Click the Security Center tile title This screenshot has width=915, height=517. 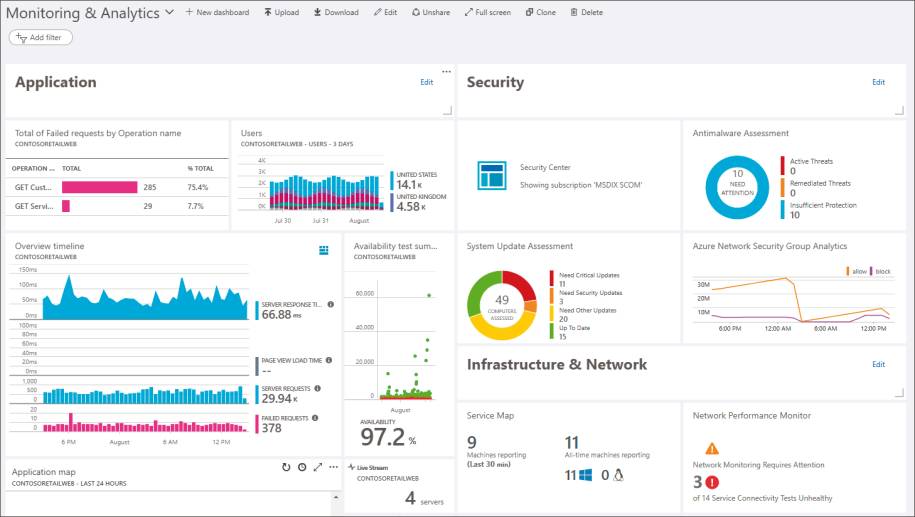click(x=545, y=167)
